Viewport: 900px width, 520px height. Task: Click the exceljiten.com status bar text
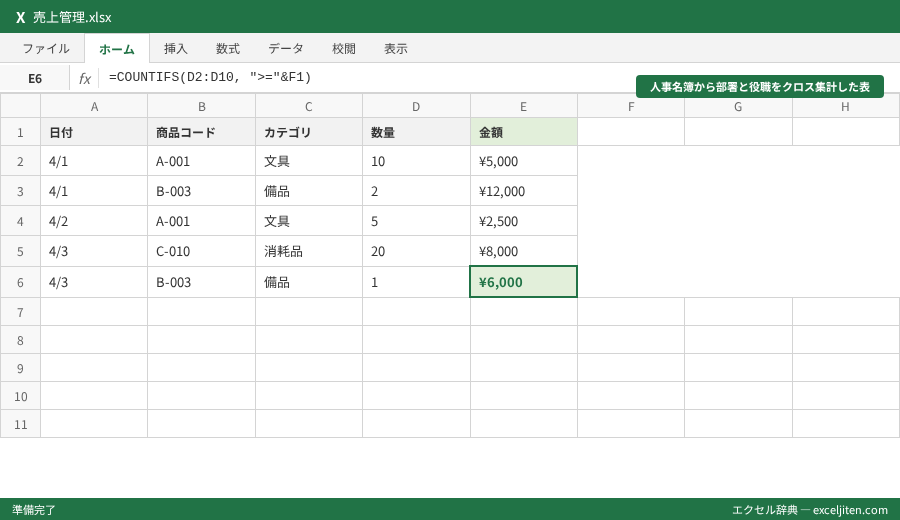pyautogui.click(x=850, y=510)
